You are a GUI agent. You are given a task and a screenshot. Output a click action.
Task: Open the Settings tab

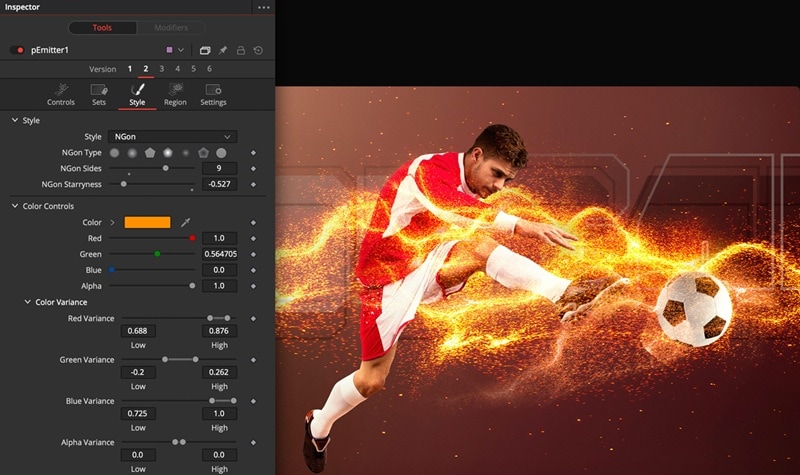213,94
